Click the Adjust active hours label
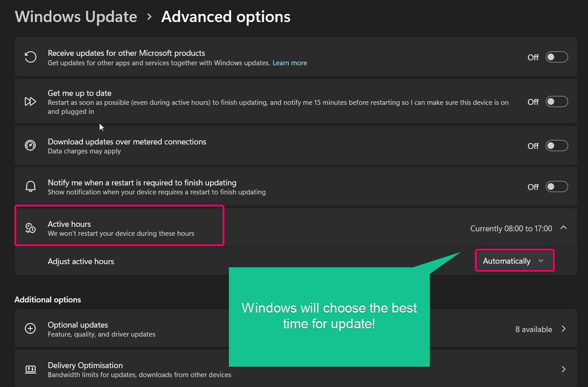The width and height of the screenshot is (588, 387). tap(81, 261)
